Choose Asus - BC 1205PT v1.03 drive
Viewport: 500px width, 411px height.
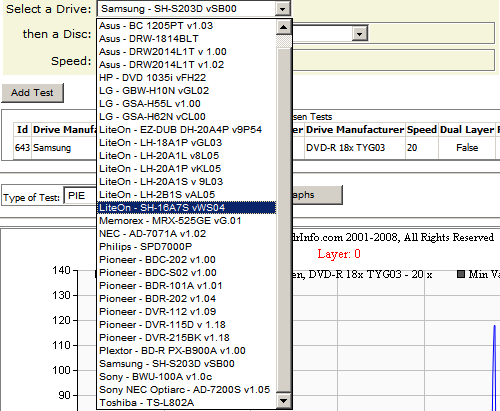pos(187,26)
